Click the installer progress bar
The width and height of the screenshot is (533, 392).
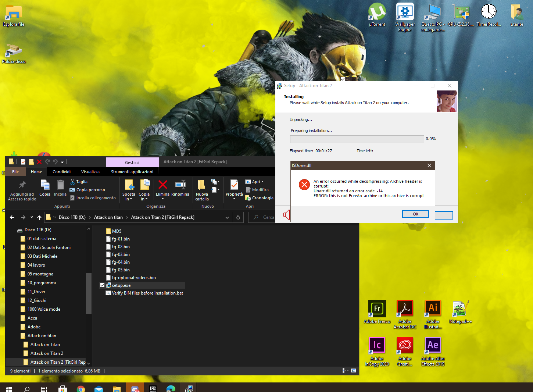(x=357, y=139)
